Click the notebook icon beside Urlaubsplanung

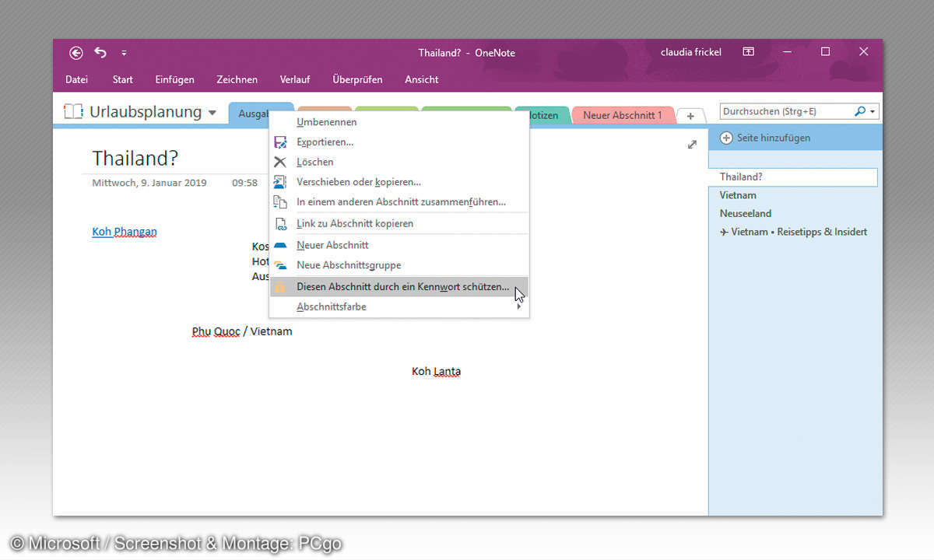click(73, 112)
